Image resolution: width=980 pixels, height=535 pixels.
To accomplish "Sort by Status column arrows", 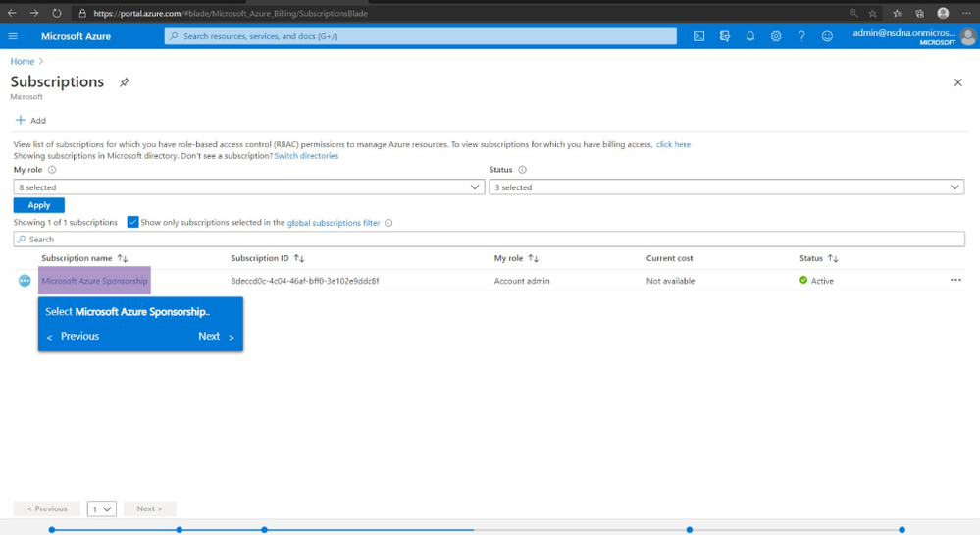I will click(x=833, y=258).
